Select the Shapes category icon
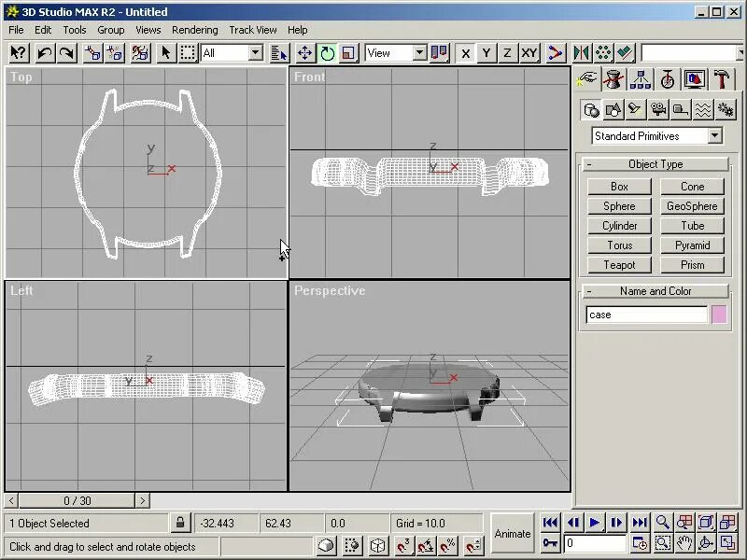747x560 pixels. [613, 110]
